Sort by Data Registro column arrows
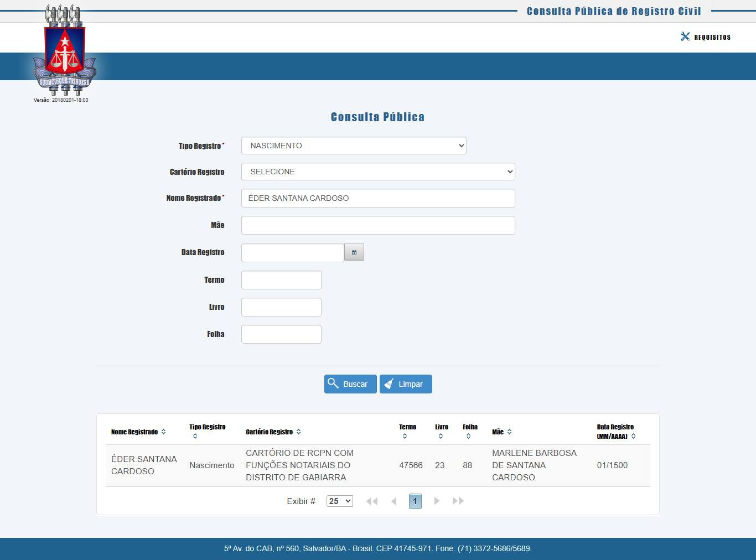Screen dimensions: 756x560 633,436
